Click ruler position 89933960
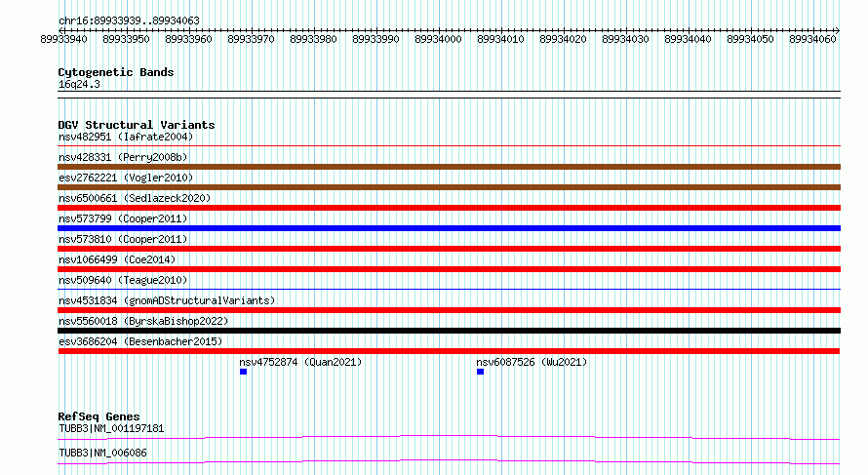The width and height of the screenshot is (868, 475). [x=189, y=39]
